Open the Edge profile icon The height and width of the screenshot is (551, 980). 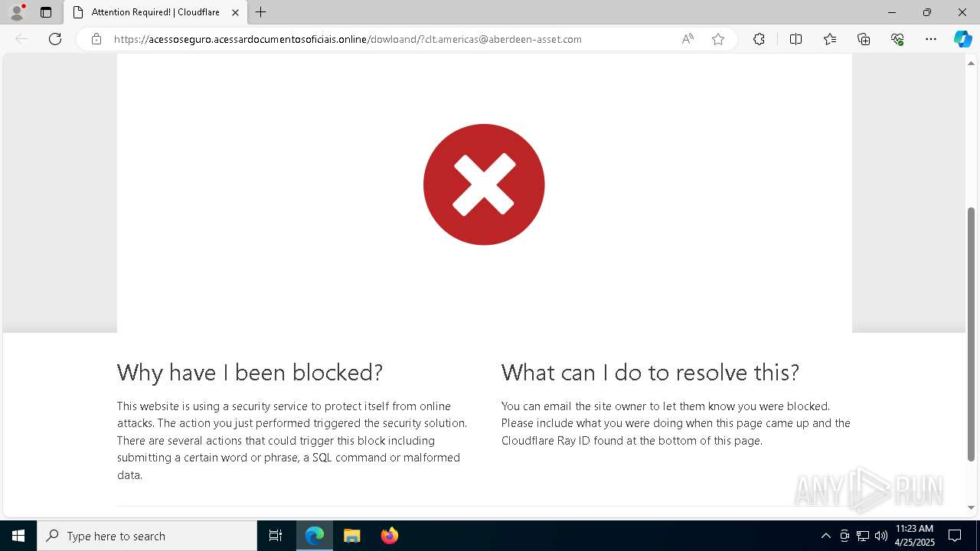click(x=17, y=12)
